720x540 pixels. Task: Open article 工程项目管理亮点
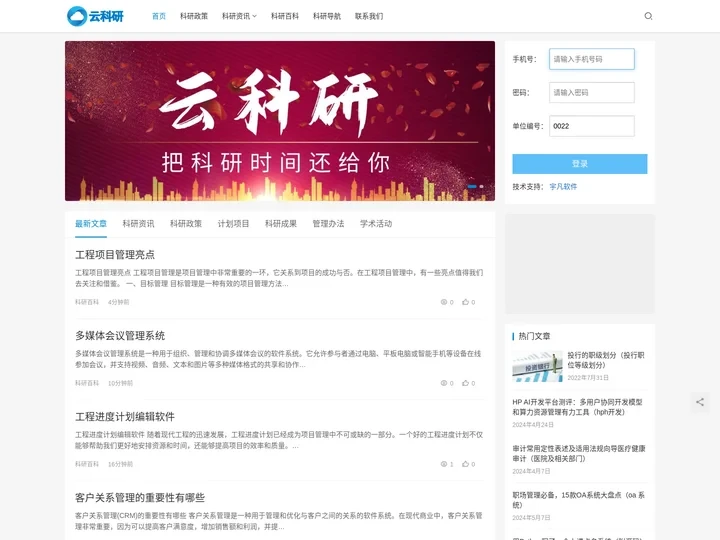[x=115, y=255]
